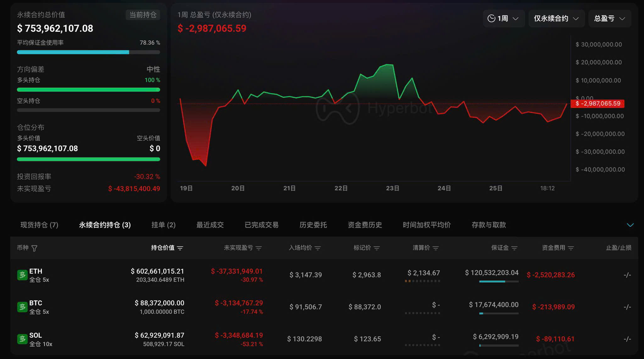Open the 总盈亏 metric dropdown

(x=609, y=19)
